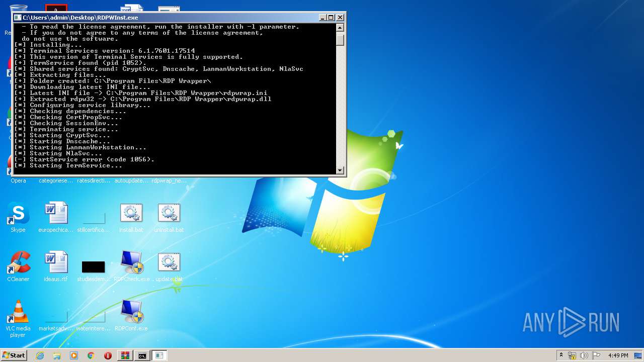Select the waterintere file icon
The image size is (644, 362).
click(94, 317)
